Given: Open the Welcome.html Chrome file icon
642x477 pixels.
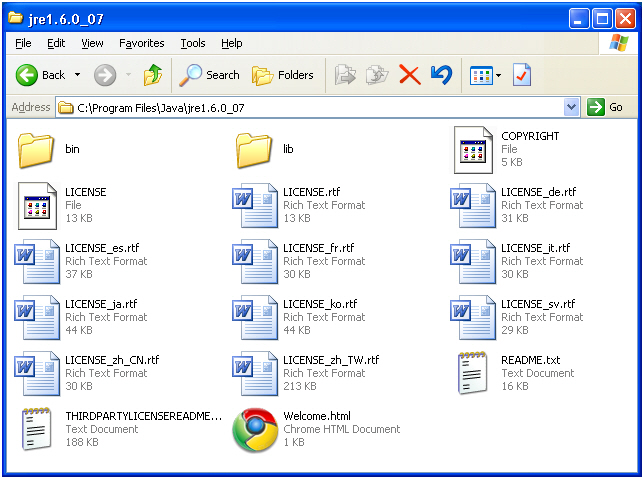Looking at the screenshot, I should 254,429.
